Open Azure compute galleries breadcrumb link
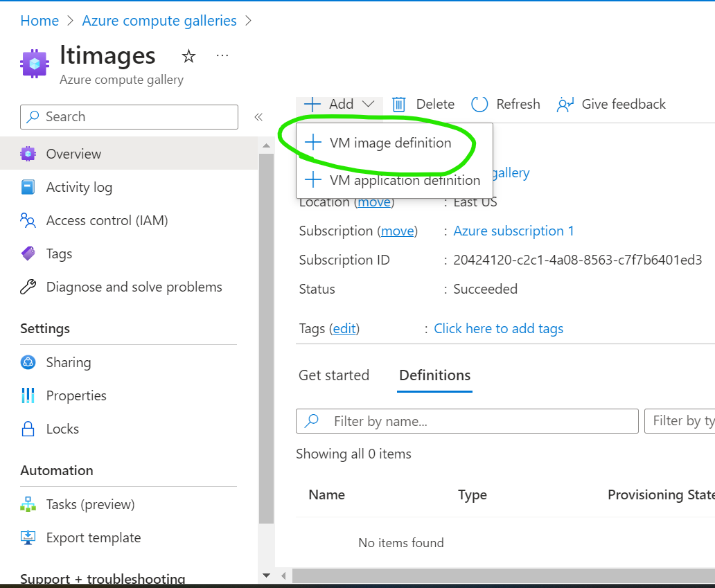Screen dimensions: 715x588 pyautogui.click(x=159, y=21)
